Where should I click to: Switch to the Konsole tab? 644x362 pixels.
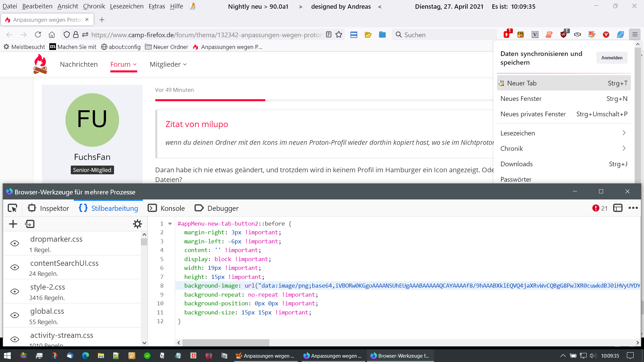pos(166,208)
